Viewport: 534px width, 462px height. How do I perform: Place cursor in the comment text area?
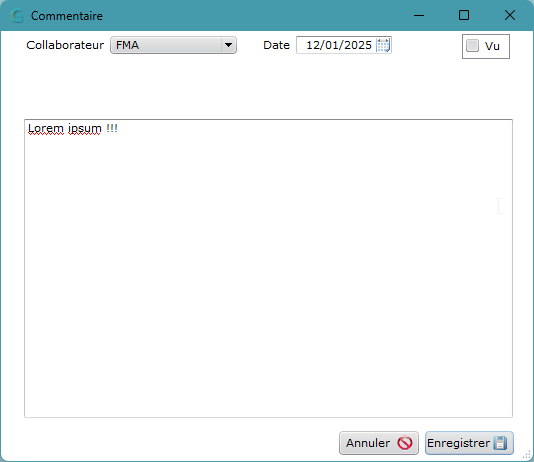pos(268,268)
